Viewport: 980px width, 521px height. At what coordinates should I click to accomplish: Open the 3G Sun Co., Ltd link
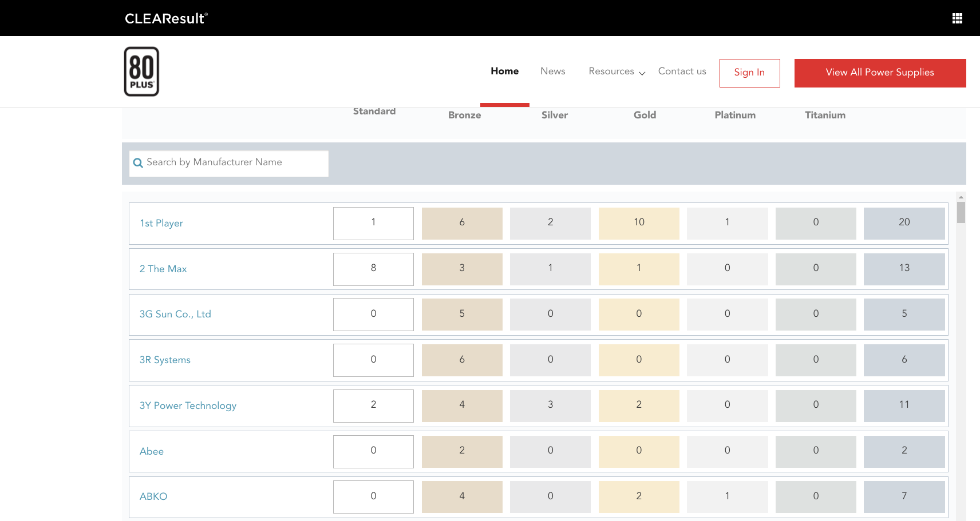point(175,314)
